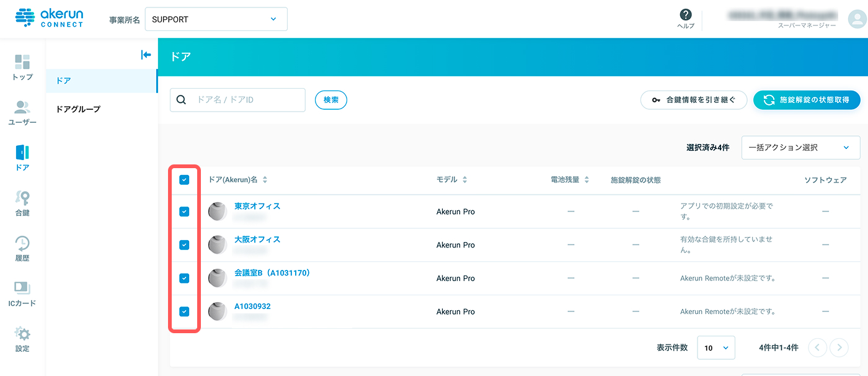
Task: Open the 東京オフィス door link
Action: click(x=257, y=206)
